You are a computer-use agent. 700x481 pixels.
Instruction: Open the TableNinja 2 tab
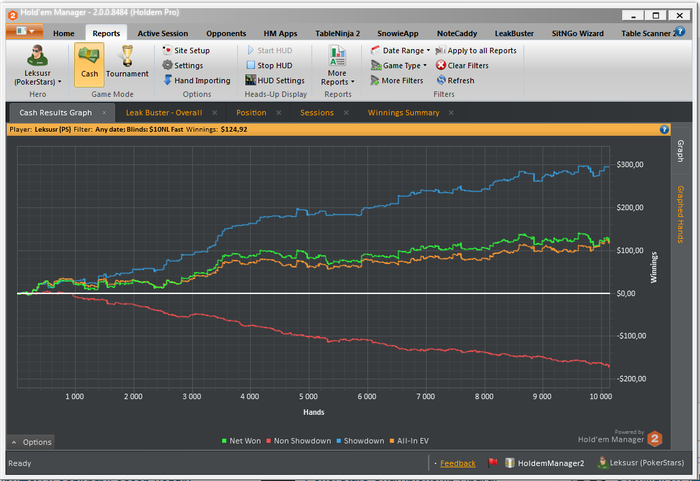(338, 33)
